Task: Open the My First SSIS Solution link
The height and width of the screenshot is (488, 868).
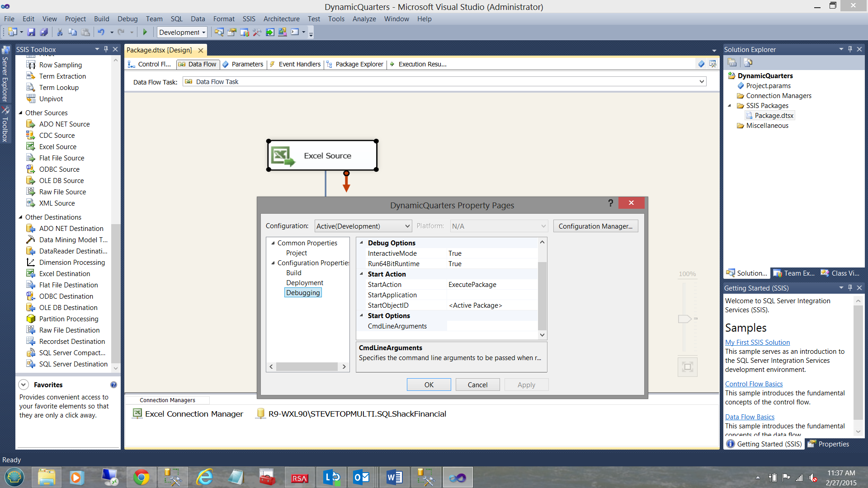Action: pos(757,343)
